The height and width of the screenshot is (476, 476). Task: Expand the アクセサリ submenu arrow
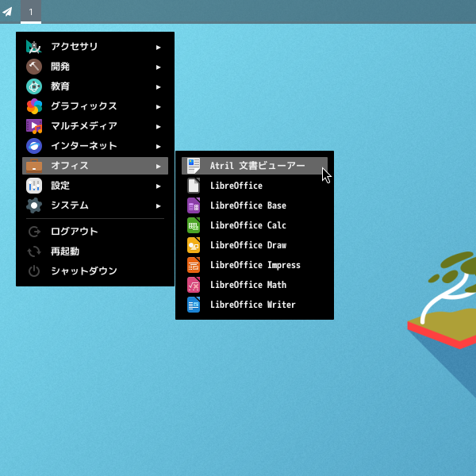coord(159,48)
